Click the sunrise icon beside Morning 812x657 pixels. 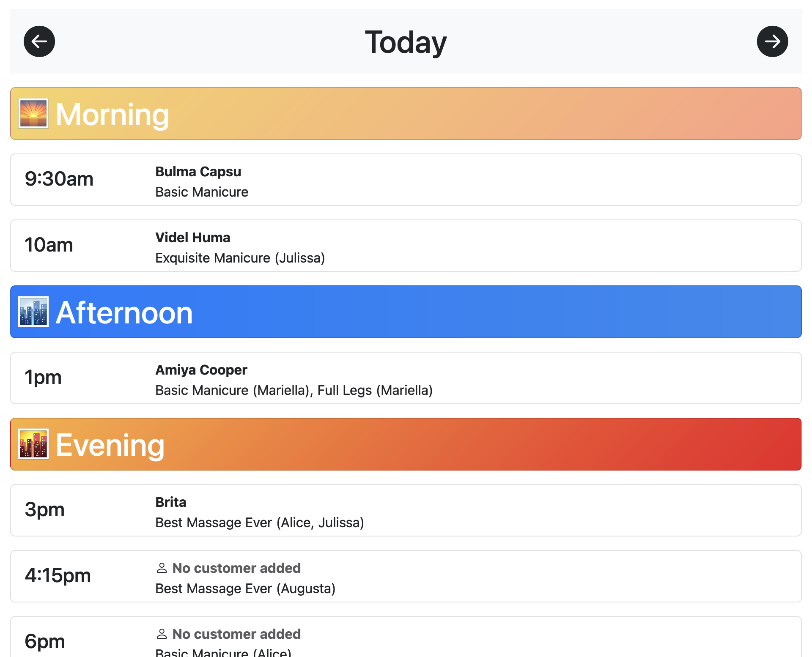33,114
